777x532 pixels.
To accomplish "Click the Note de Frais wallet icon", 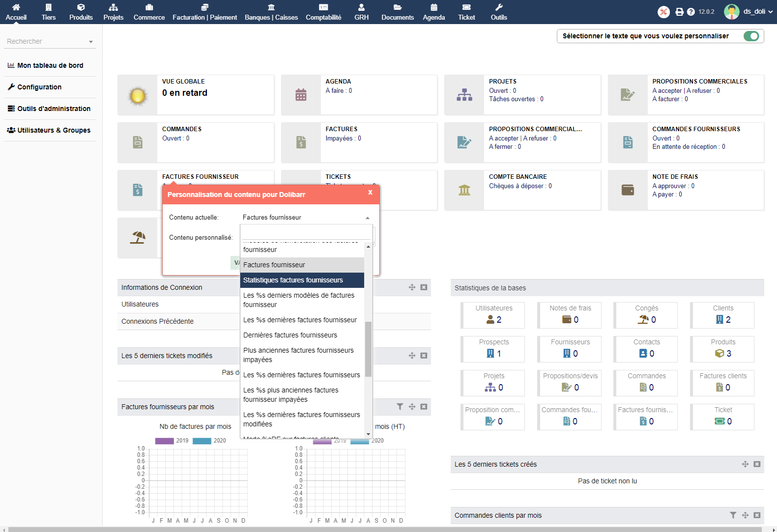I will (628, 190).
